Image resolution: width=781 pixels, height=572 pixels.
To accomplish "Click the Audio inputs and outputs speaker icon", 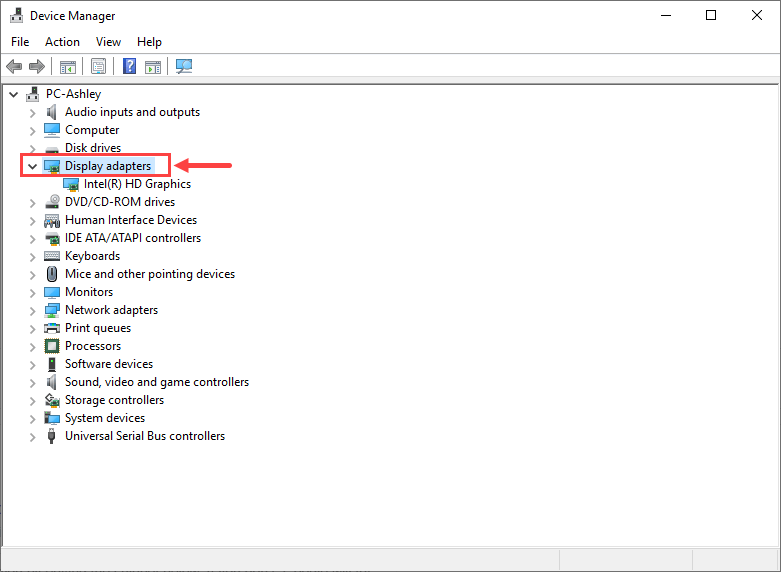I will 51,112.
